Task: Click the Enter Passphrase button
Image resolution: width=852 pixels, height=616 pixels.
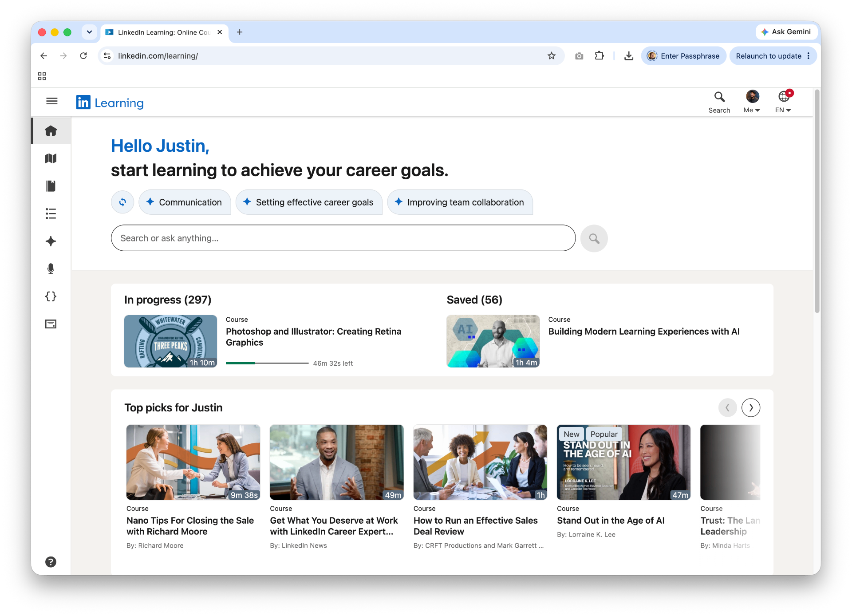Action: (x=683, y=56)
